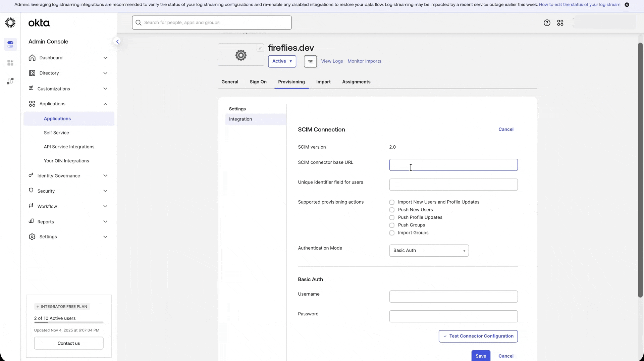Select the Provisioning tab

click(291, 82)
